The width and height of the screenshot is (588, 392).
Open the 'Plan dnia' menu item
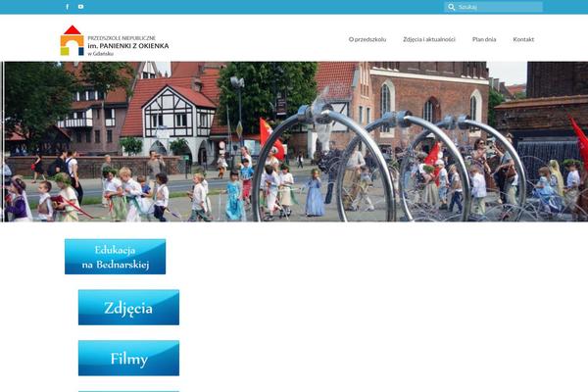[x=484, y=39]
